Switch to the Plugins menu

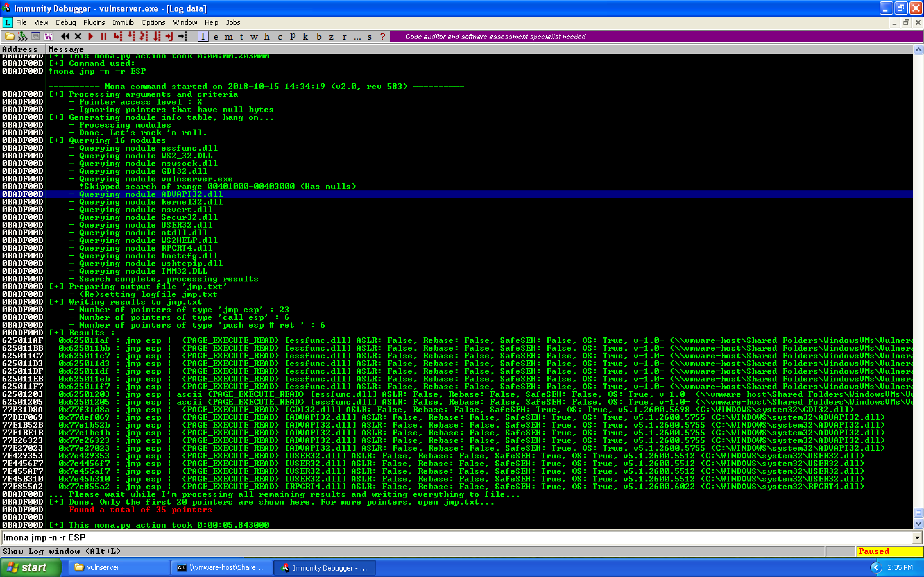pos(94,22)
